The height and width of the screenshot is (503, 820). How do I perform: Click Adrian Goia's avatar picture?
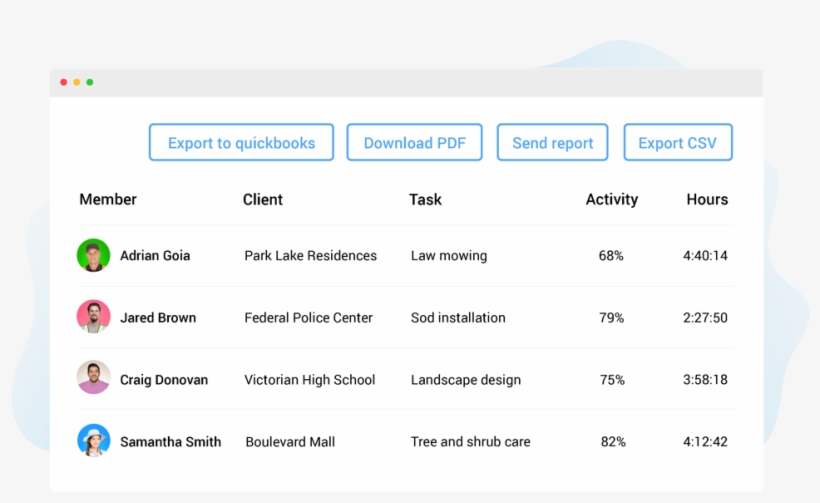point(93,255)
